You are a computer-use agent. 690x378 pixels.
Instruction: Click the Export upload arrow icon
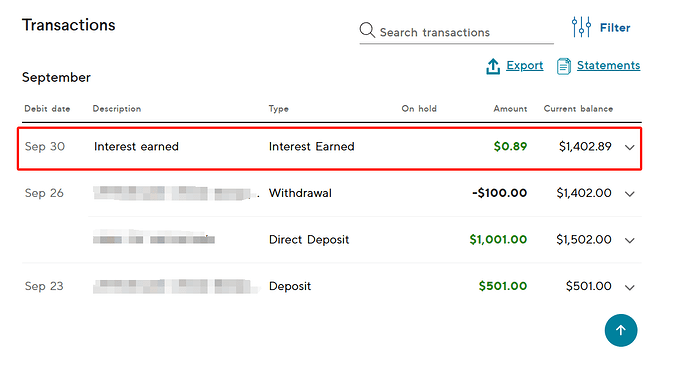[x=493, y=66]
